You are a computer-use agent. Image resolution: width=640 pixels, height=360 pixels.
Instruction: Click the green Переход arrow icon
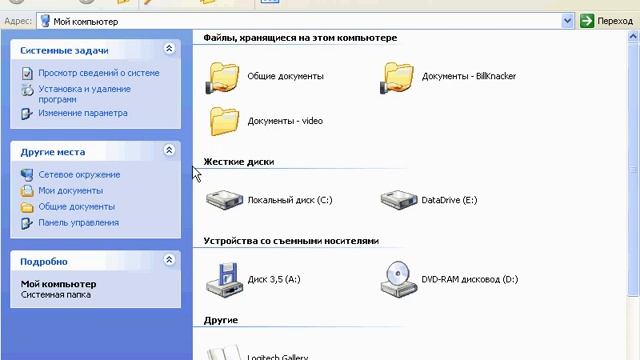point(587,21)
